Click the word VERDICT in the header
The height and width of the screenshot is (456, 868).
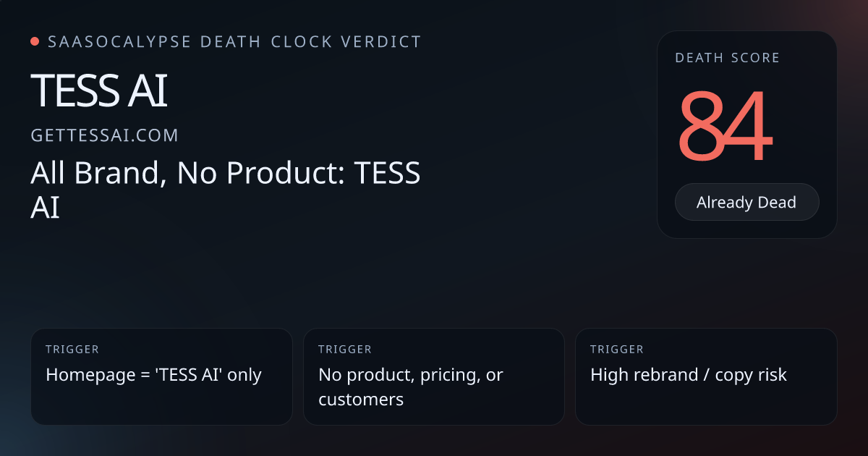pos(384,42)
